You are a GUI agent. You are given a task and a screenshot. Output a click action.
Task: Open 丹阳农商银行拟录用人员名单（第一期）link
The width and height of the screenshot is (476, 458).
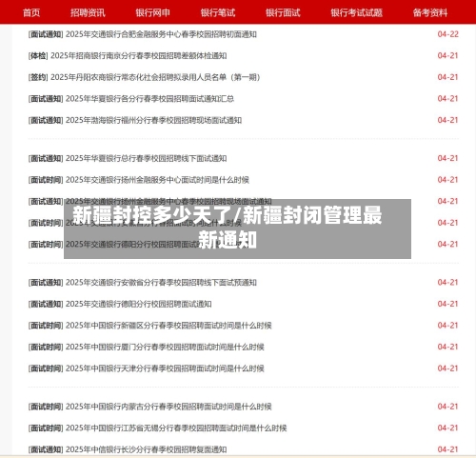click(x=155, y=77)
